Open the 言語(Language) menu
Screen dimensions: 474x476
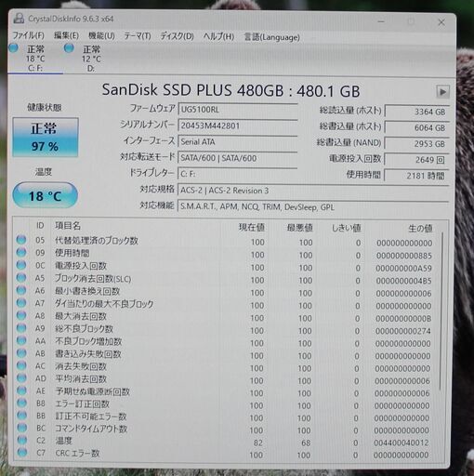pyautogui.click(x=272, y=37)
